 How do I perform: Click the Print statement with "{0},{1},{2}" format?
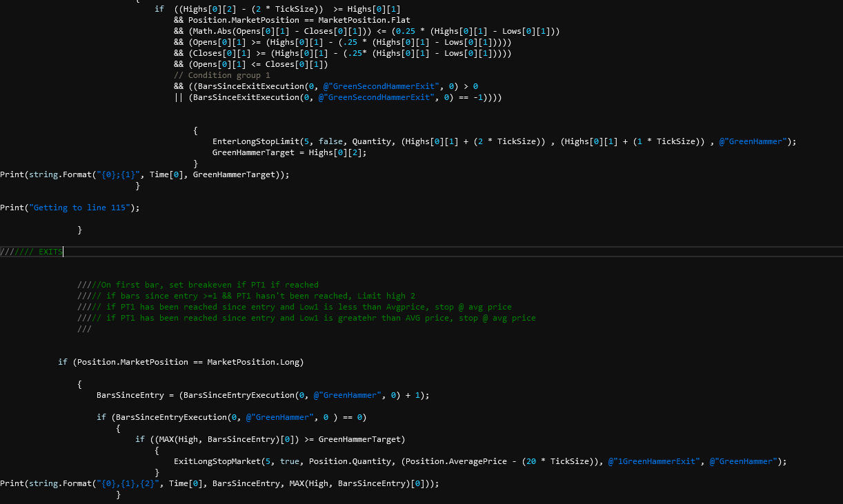pos(219,483)
